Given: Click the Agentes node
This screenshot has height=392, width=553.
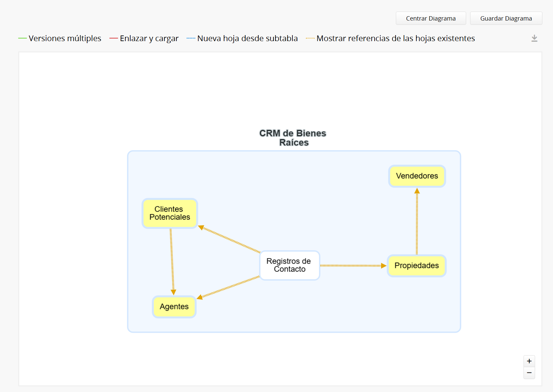Looking at the screenshot, I should [x=174, y=307].
